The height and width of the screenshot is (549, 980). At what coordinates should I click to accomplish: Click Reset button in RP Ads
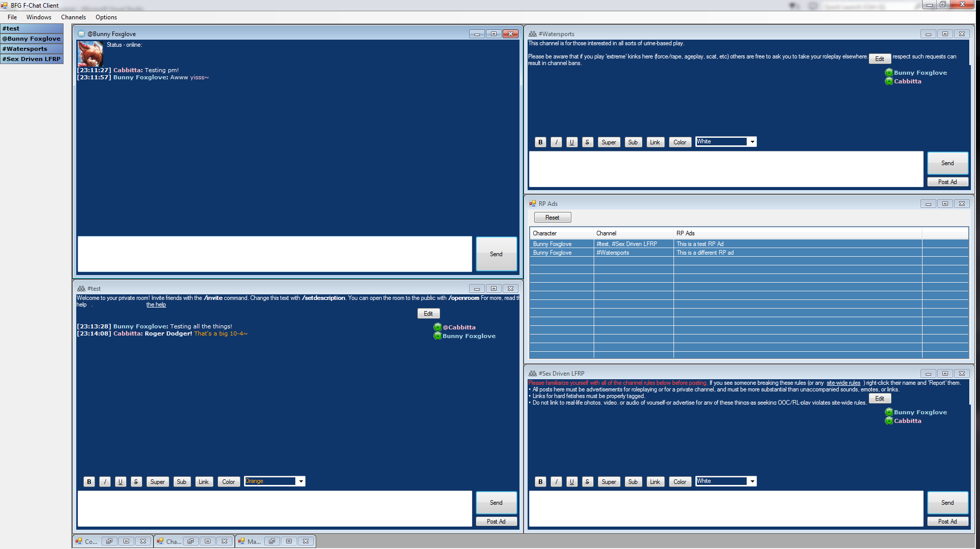pyautogui.click(x=552, y=218)
